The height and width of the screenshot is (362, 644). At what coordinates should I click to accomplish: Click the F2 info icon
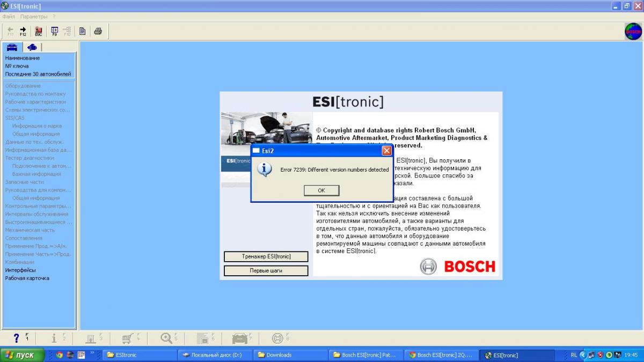point(55,338)
